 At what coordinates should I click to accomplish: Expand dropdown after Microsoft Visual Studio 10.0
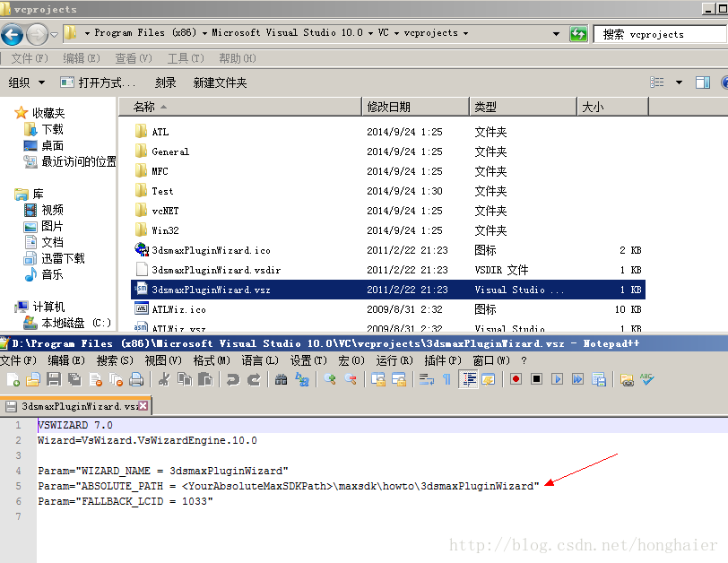click(x=370, y=33)
